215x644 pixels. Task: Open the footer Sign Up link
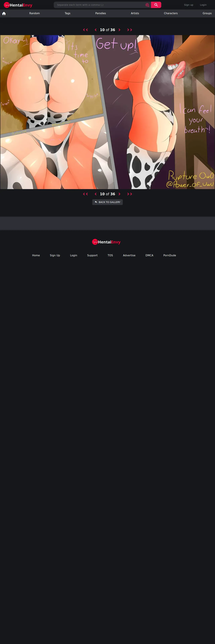point(55,255)
